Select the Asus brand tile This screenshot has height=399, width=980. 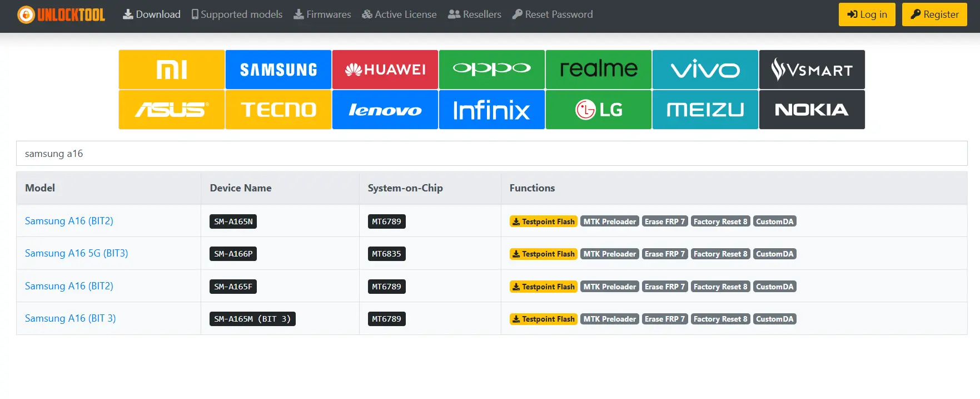(x=172, y=110)
